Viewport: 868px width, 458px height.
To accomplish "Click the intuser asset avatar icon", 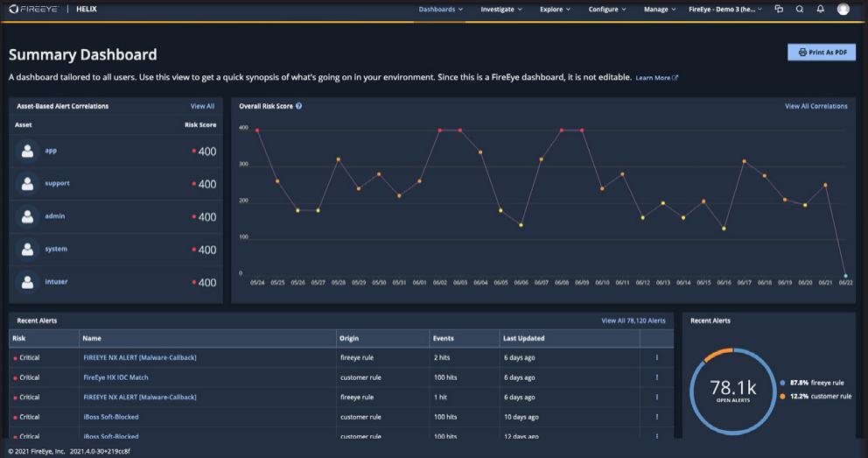I will (27, 282).
